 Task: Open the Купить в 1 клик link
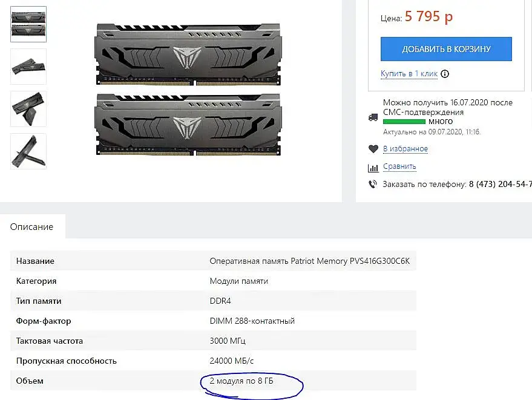click(409, 74)
